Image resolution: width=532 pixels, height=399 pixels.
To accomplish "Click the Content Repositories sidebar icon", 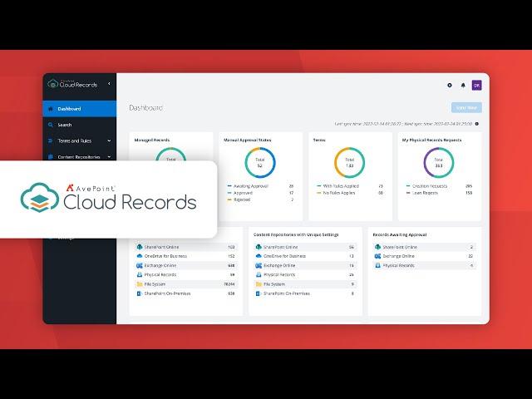I will click(x=51, y=157).
